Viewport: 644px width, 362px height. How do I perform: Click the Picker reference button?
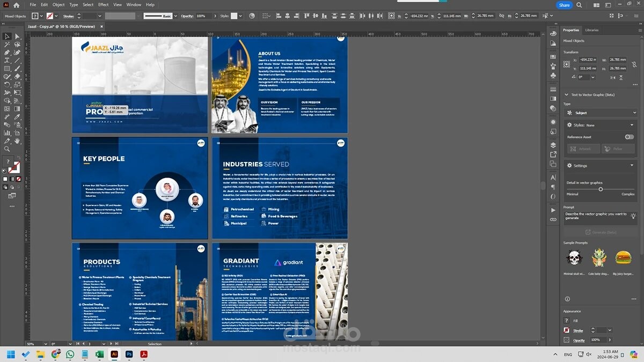[618, 149]
